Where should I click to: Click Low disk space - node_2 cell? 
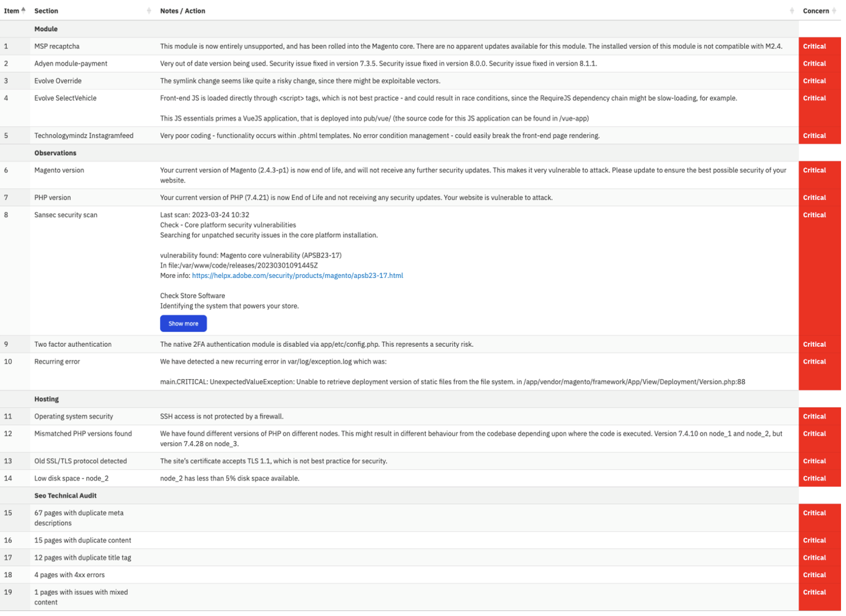point(71,479)
